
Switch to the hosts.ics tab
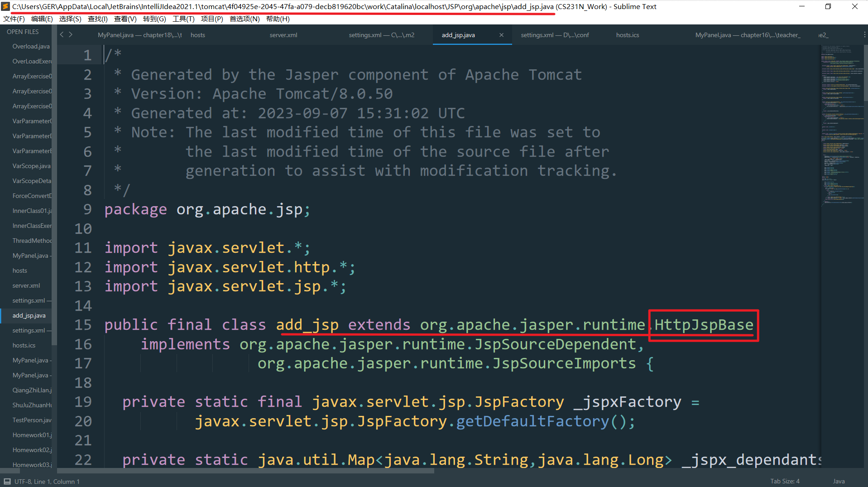[628, 35]
